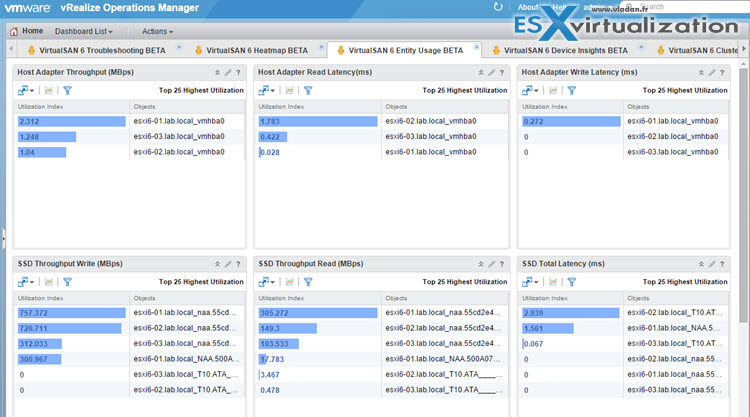This screenshot has height=417, width=750.
Task: Close the VirtualSAN 6 Device Insights BETA tab
Action: 641,46
